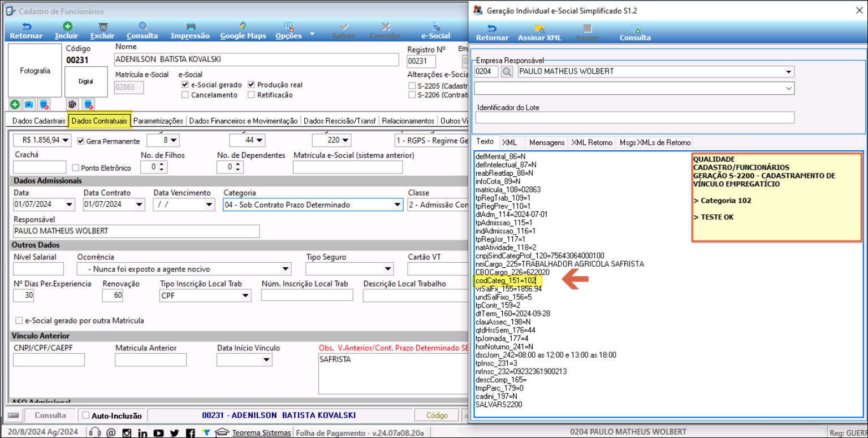868x438 pixels.
Task: Open the Twitter icon in status bar
Action: click(x=174, y=433)
